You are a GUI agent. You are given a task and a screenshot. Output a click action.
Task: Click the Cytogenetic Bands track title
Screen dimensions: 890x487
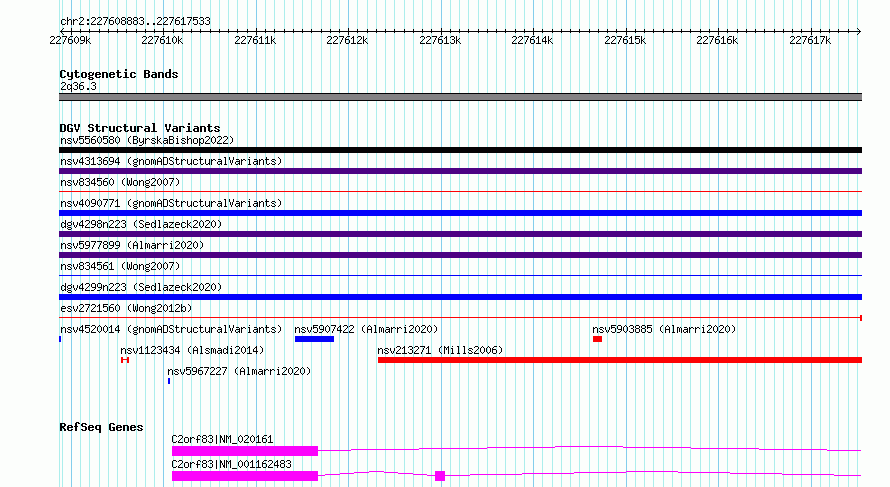119,74
